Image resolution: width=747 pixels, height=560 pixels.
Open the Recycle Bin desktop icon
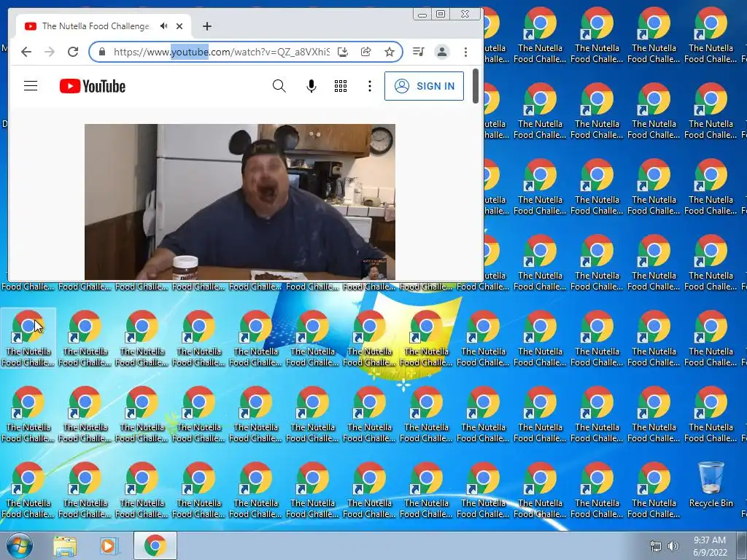(x=711, y=485)
